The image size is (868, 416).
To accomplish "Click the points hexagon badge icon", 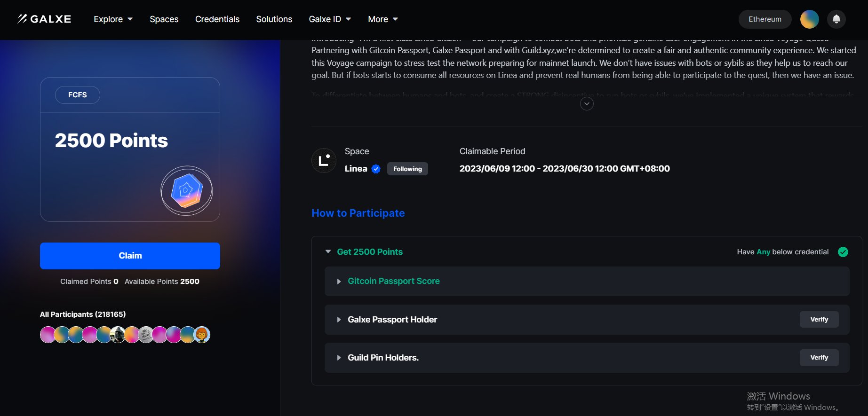I will 187,190.
